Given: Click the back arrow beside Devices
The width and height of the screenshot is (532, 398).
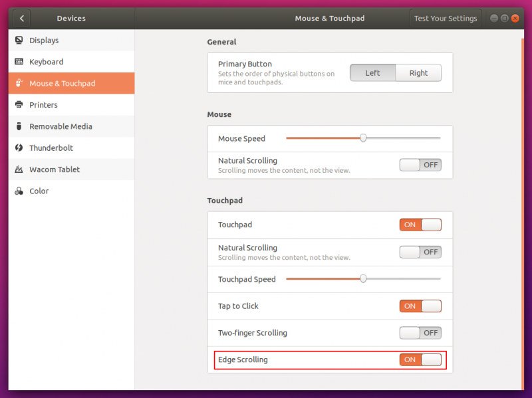Looking at the screenshot, I should (21, 18).
